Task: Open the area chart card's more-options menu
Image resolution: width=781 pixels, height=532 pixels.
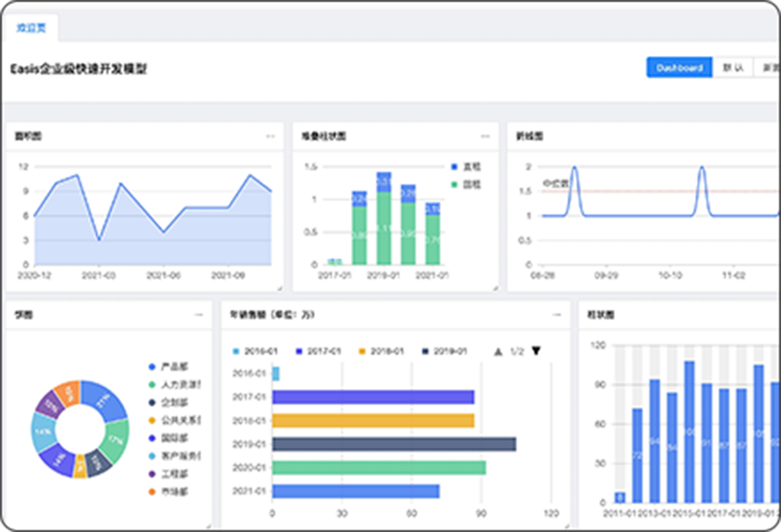Action: coord(270,137)
